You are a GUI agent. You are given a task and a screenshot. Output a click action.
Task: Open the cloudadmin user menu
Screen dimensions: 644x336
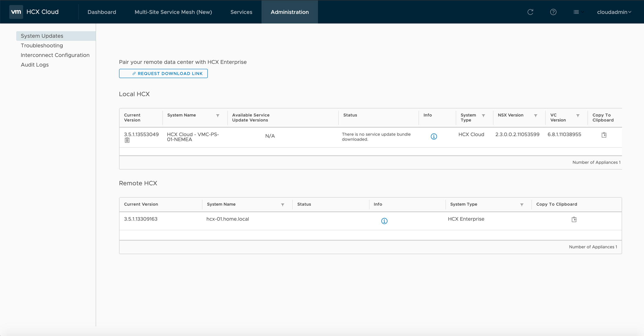click(614, 12)
